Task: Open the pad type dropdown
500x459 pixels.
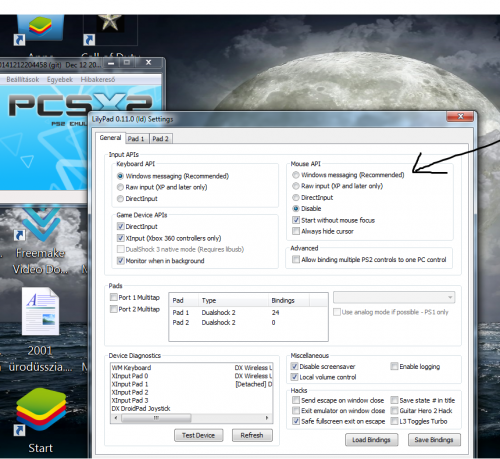Action: point(394,297)
